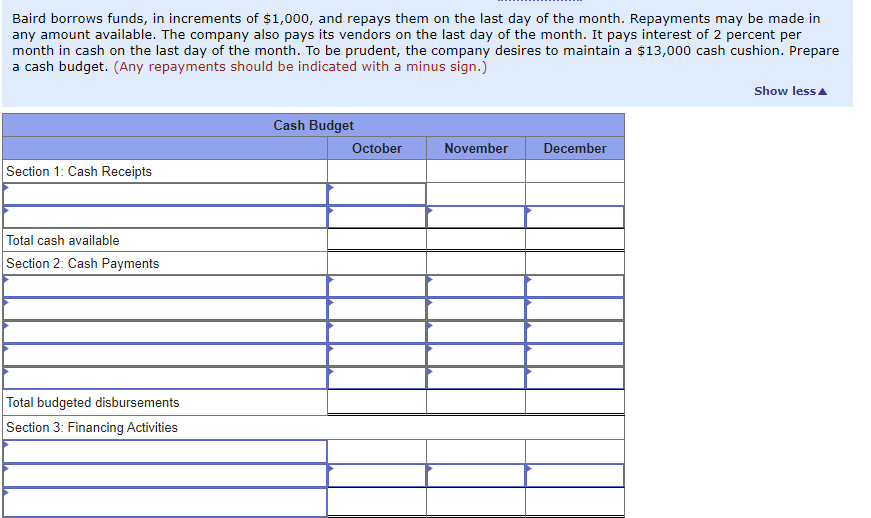Select November cell in fifth Cash Payments row

476,378
